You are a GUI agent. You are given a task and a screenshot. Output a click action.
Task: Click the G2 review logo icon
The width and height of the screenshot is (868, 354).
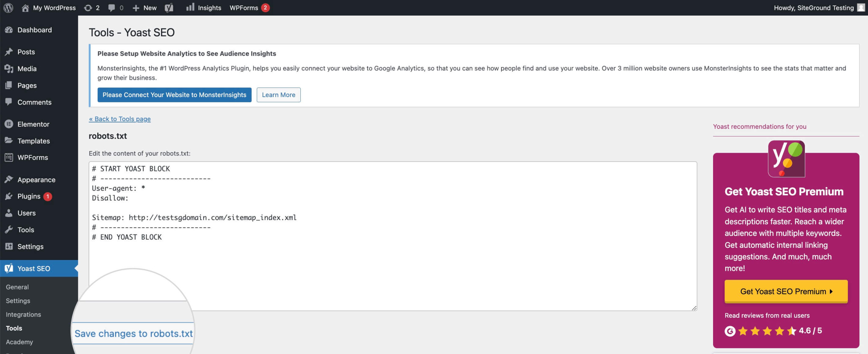tap(730, 331)
